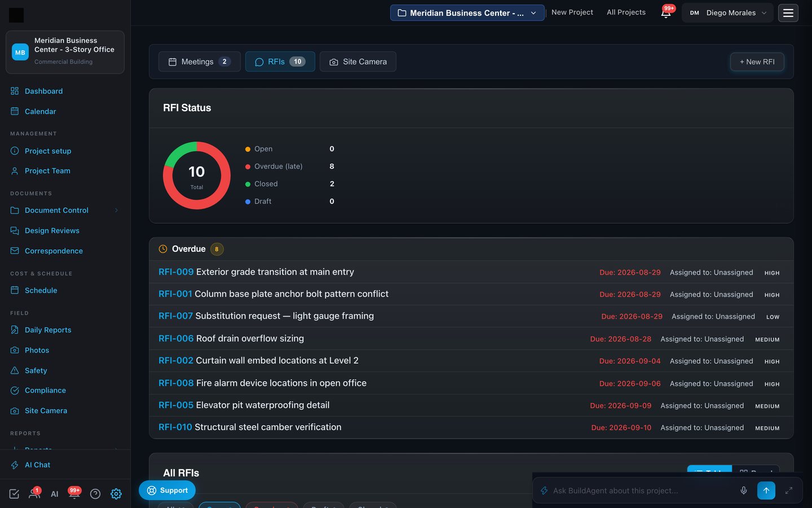This screenshot has width=812, height=508.
Task: Click the All RFIs heading
Action: [x=181, y=473]
